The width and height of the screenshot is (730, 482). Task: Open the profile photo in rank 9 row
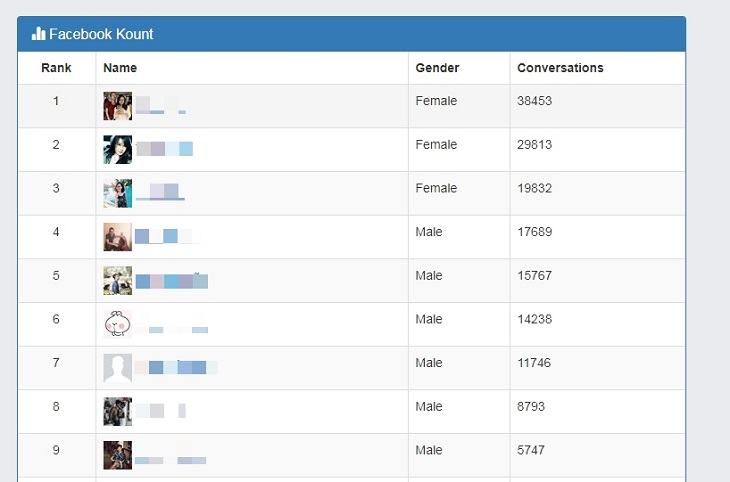(118, 455)
